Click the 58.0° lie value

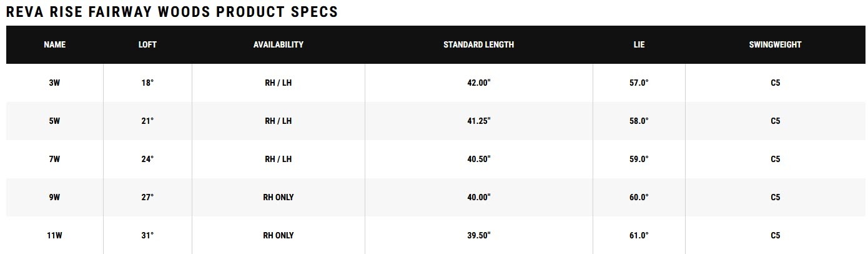638,121
